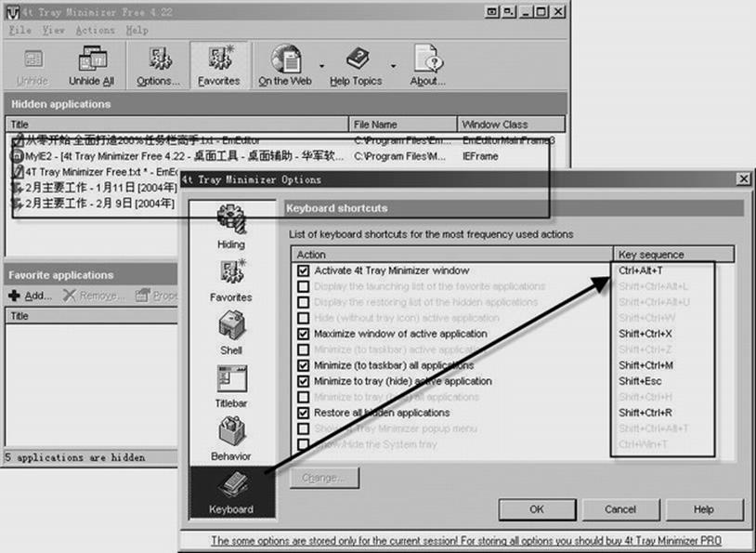Open the Actions menu

tap(95, 30)
